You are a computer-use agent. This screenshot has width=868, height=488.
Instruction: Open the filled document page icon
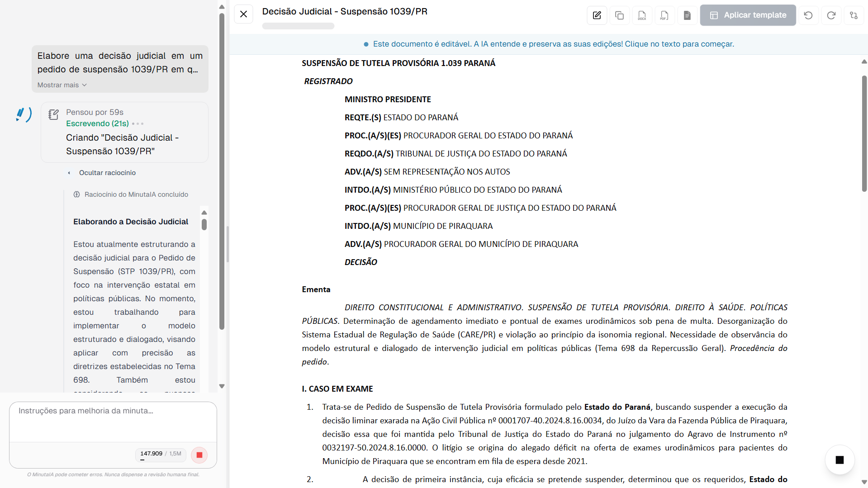point(687,15)
